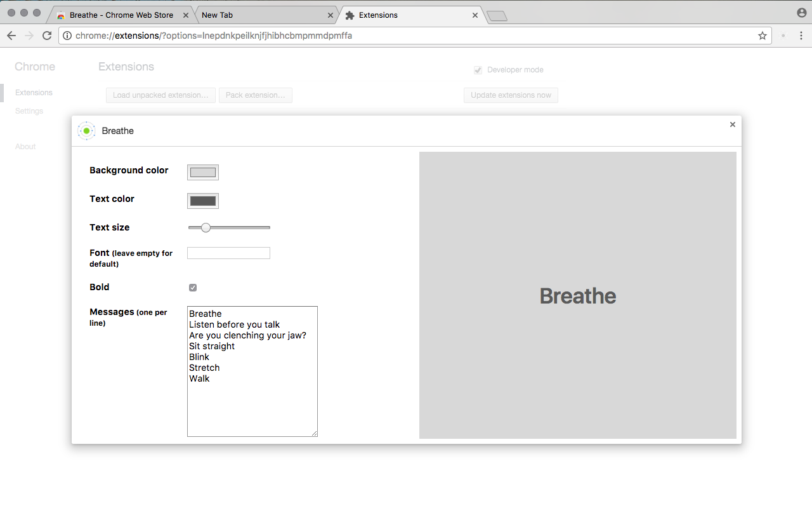Close the Extensions tab
Viewport: 812px width, 508px height.
click(475, 15)
